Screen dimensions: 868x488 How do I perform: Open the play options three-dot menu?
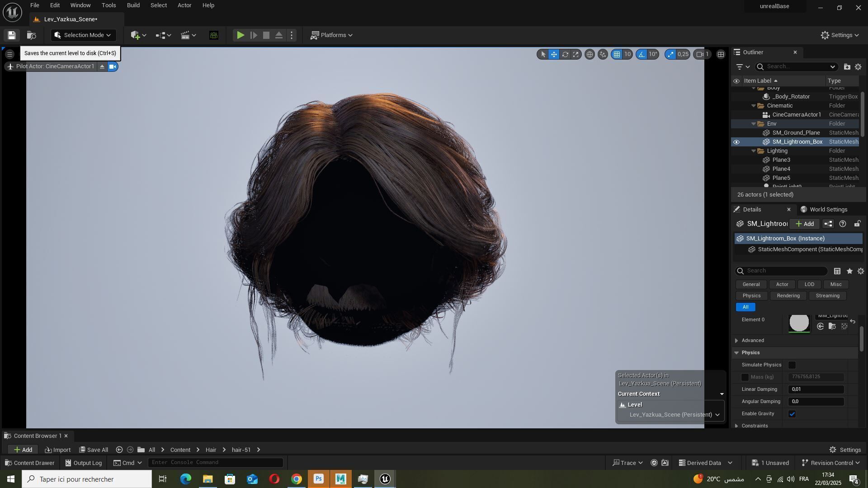(292, 35)
